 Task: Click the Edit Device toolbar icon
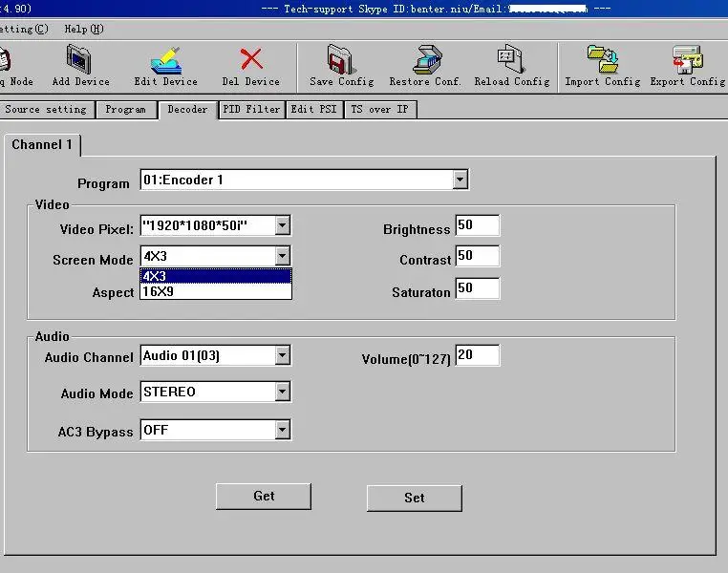click(165, 60)
